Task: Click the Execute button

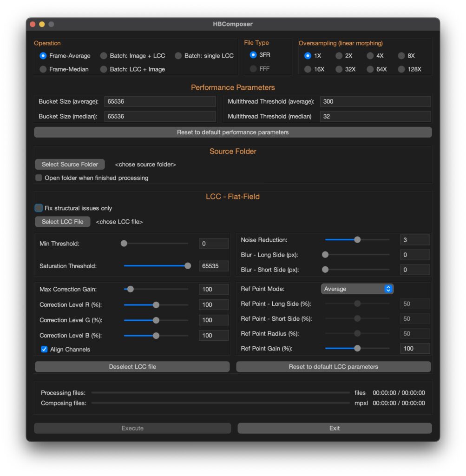Action: [132, 428]
